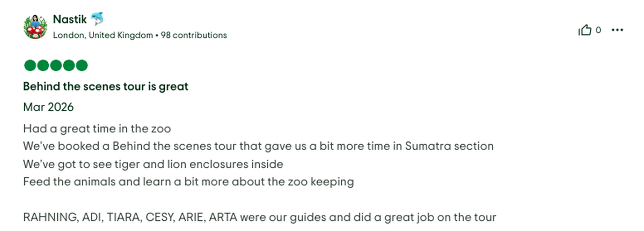
Task: Open the three-dot more options menu
Action: [x=618, y=31]
